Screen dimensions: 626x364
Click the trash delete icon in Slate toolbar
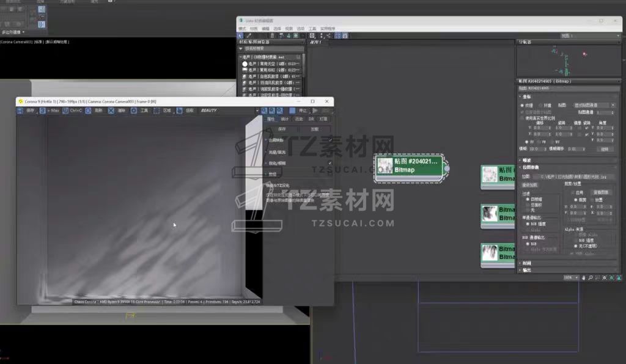[x=272, y=35]
